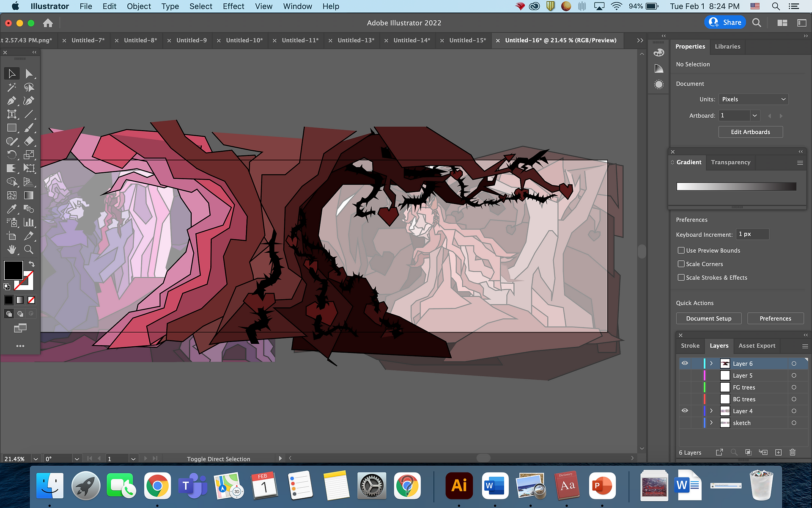Expand Layer 6 contents
Screen dimensions: 812x508
(711, 364)
